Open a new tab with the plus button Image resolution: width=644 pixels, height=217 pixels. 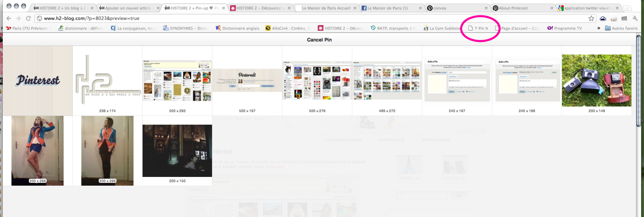coord(627,8)
